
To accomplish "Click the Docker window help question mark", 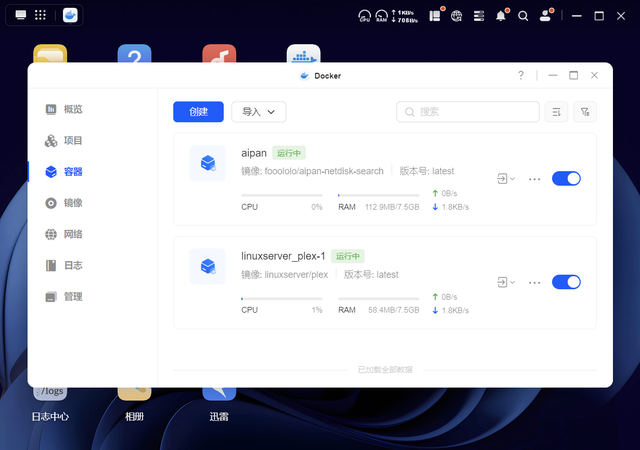I will point(521,75).
